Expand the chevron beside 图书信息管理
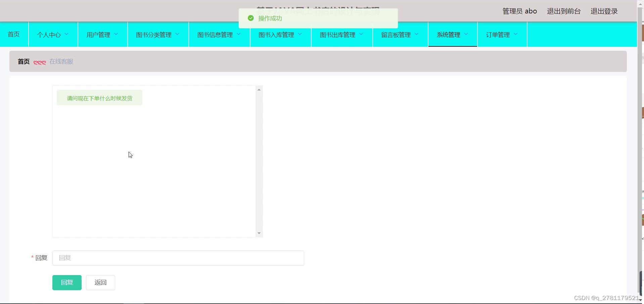The width and height of the screenshot is (644, 304). click(x=239, y=34)
